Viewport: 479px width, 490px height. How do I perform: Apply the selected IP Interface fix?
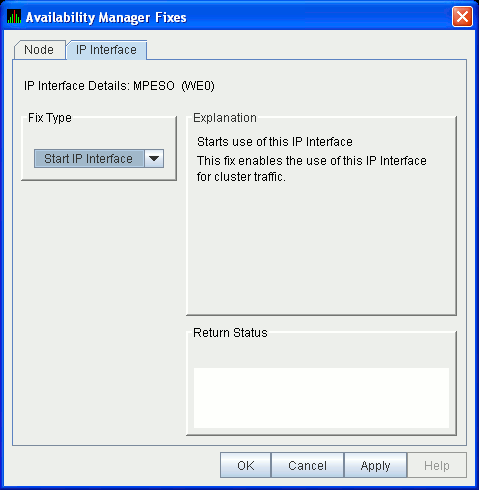click(x=375, y=465)
